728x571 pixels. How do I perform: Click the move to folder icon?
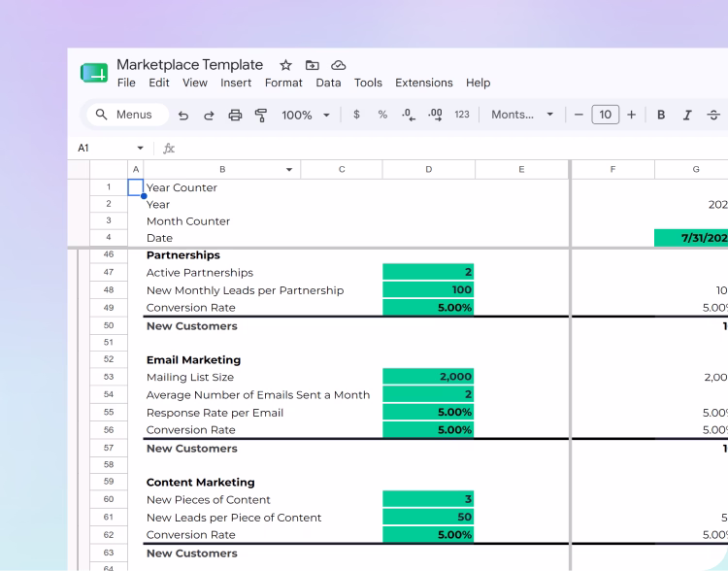312,65
